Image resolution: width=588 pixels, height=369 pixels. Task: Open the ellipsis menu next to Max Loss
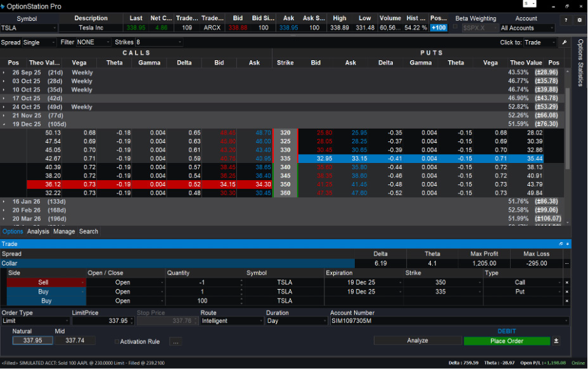(566, 263)
